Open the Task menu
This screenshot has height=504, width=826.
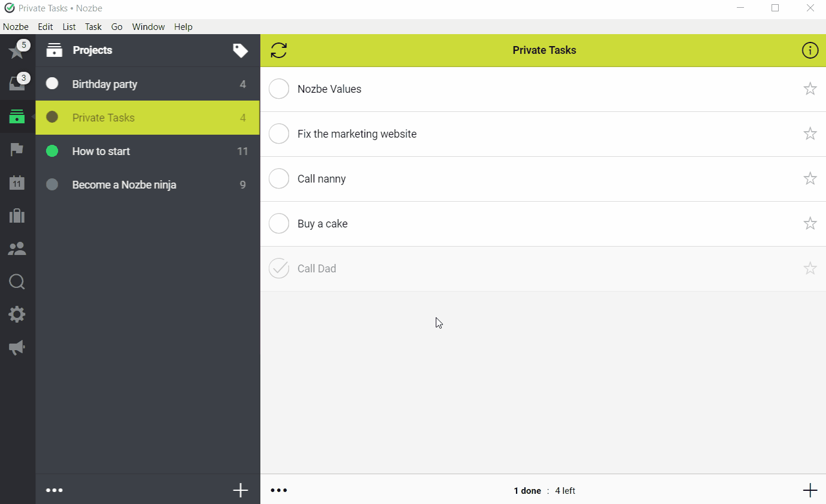(93, 27)
